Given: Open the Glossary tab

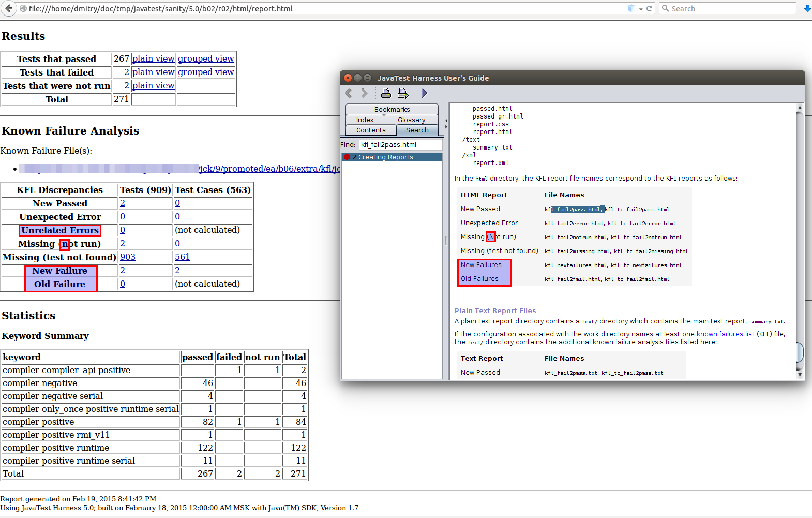Looking at the screenshot, I should pyautogui.click(x=411, y=120).
